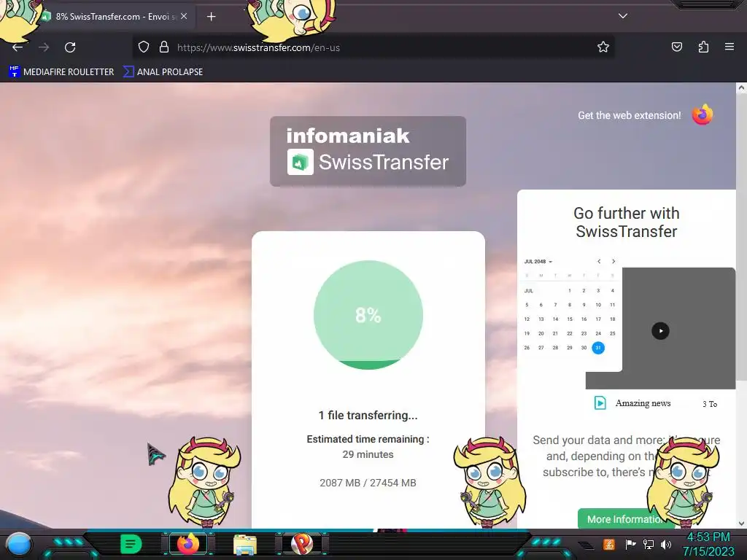Expand the JUL 2048 month dropdown
This screenshot has width=747, height=560.
pyautogui.click(x=538, y=262)
